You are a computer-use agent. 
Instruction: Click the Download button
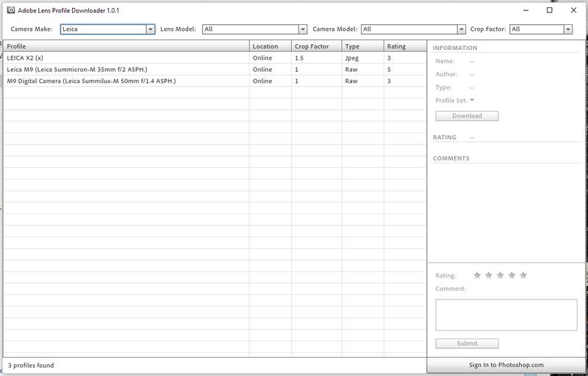click(x=467, y=116)
